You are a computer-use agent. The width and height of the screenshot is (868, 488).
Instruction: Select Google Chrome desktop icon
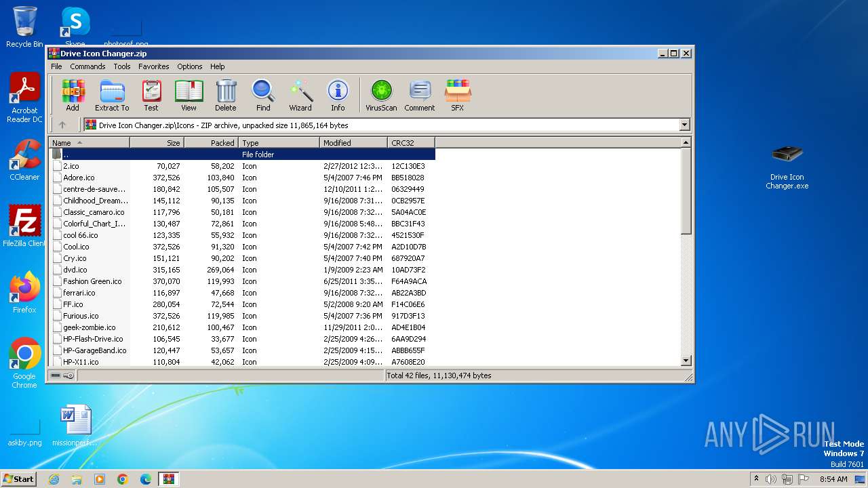[24, 363]
